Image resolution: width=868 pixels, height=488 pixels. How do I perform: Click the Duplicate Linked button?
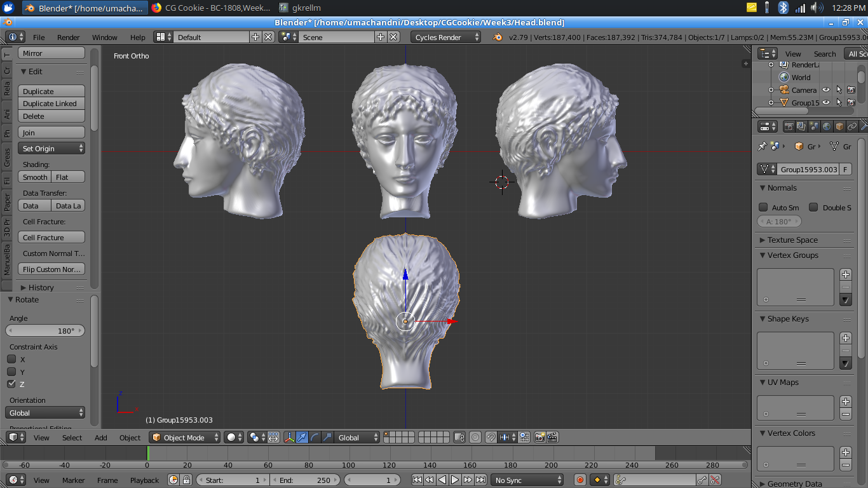(51, 104)
